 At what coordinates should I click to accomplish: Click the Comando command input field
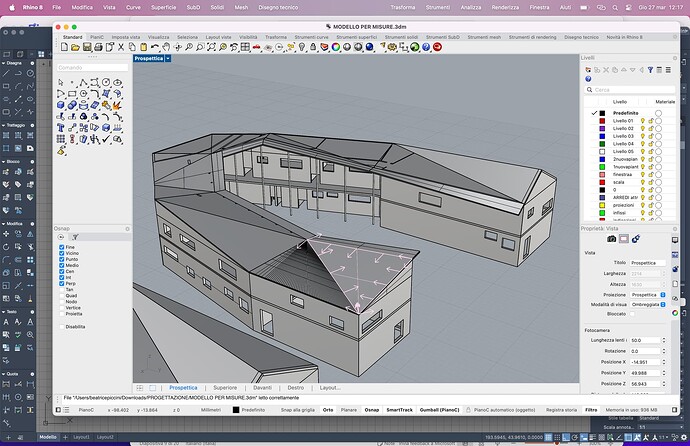(x=92, y=68)
